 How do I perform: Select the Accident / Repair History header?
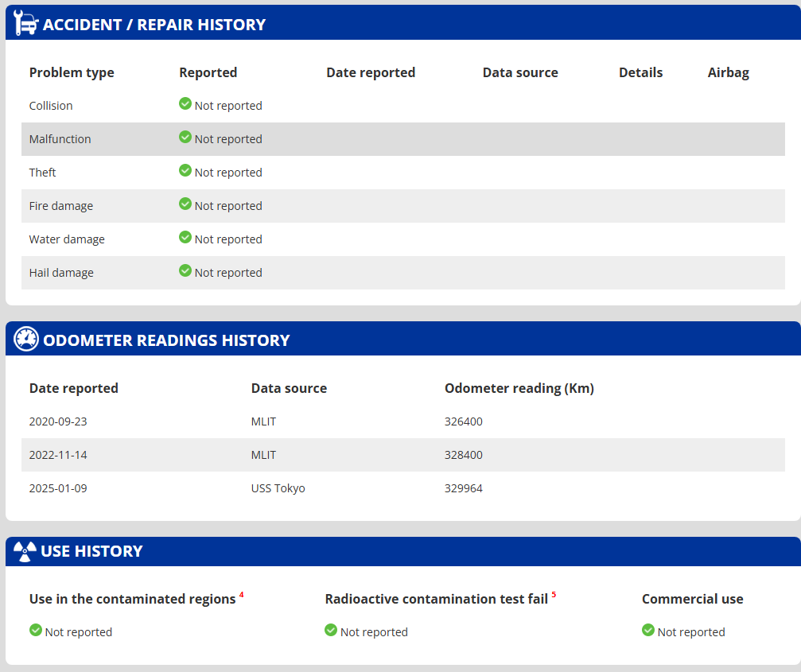point(154,25)
